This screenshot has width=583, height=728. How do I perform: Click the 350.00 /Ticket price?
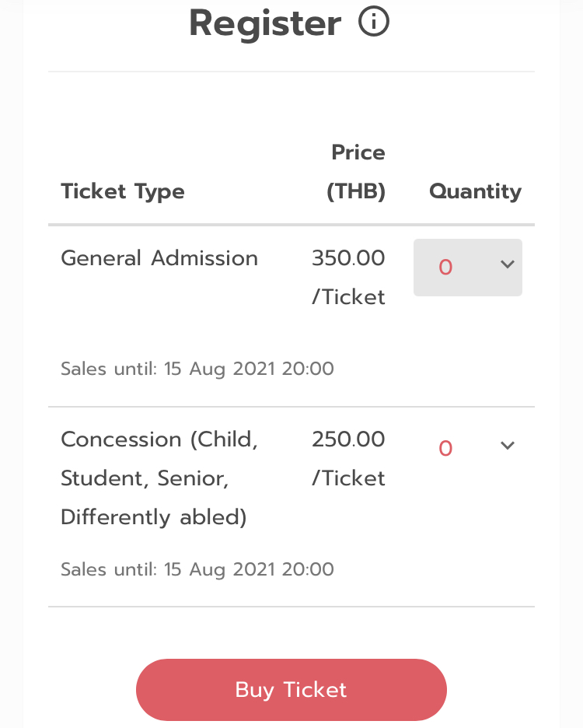point(348,277)
